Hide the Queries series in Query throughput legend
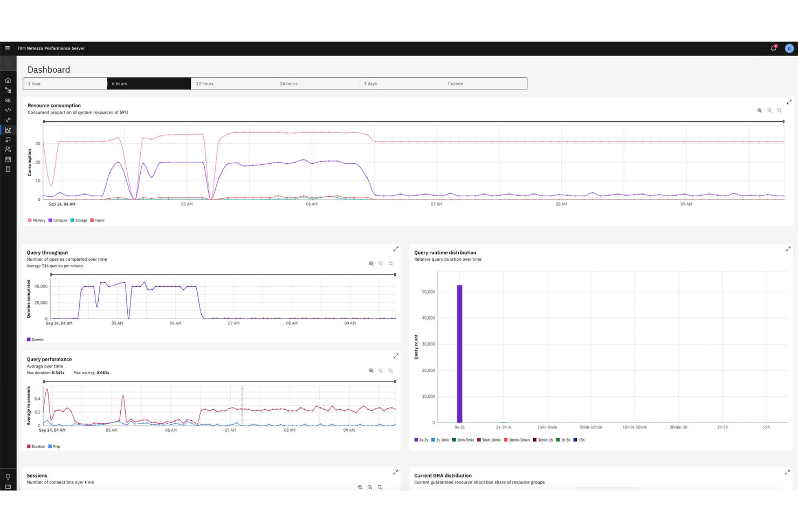This screenshot has width=798, height=532. pyautogui.click(x=35, y=340)
